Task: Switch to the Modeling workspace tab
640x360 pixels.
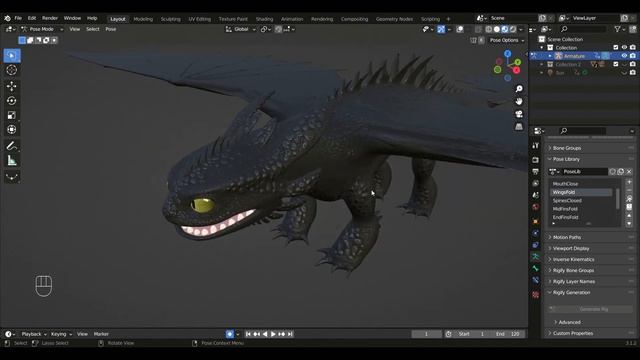Action: pyautogui.click(x=143, y=19)
